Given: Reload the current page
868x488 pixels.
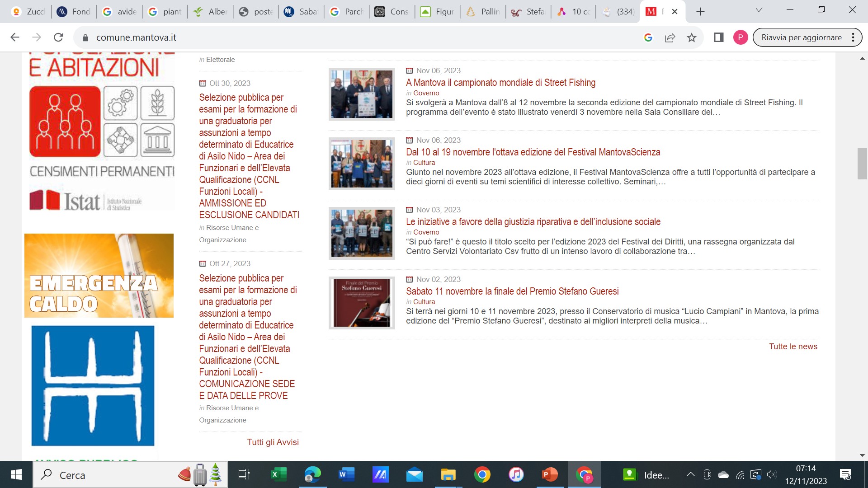Looking at the screenshot, I should [58, 38].
